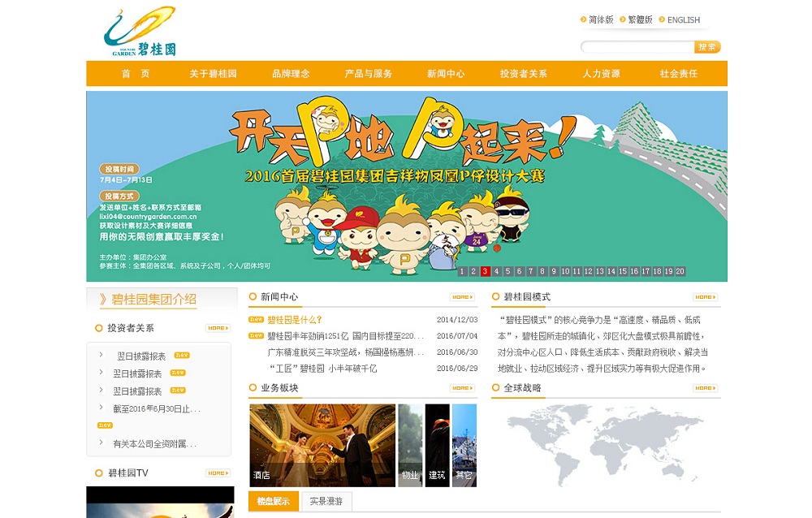Switch to 实景漫游 tab
The width and height of the screenshot is (812, 518).
pyautogui.click(x=326, y=502)
